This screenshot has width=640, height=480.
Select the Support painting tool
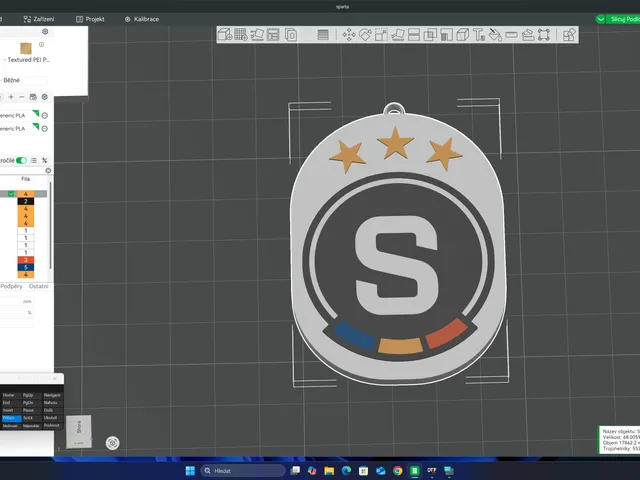point(447,35)
